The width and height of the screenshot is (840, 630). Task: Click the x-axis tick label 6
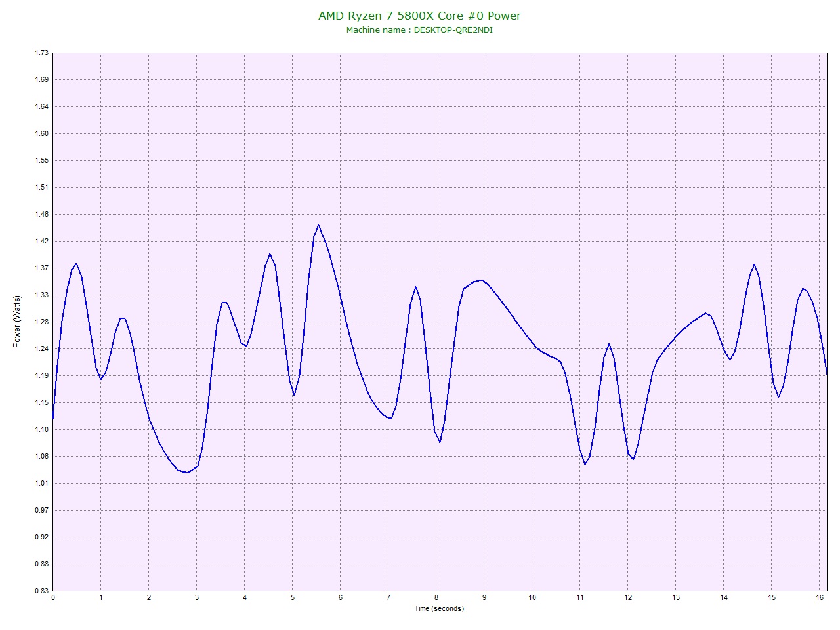(x=341, y=597)
